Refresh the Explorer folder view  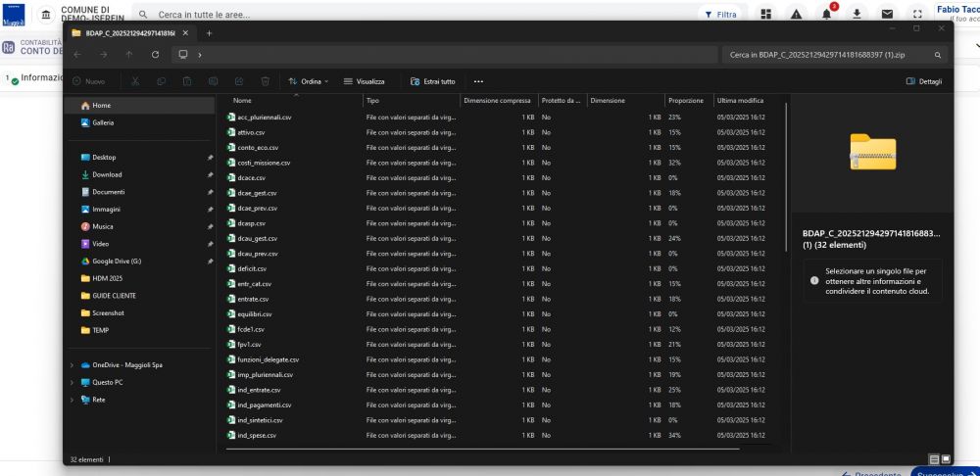click(155, 54)
